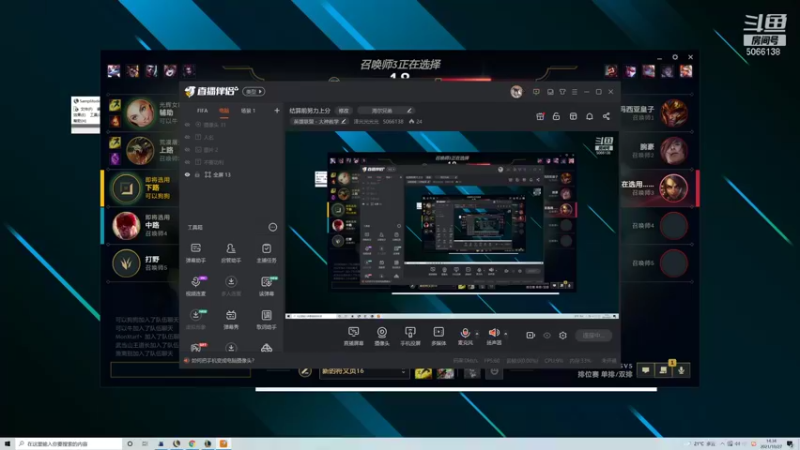Select second summoner spell in League client

coord(445,373)
